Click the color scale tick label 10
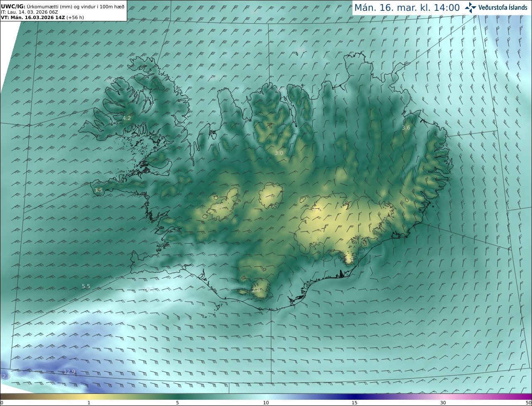The height and width of the screenshot is (406, 532). (266, 403)
